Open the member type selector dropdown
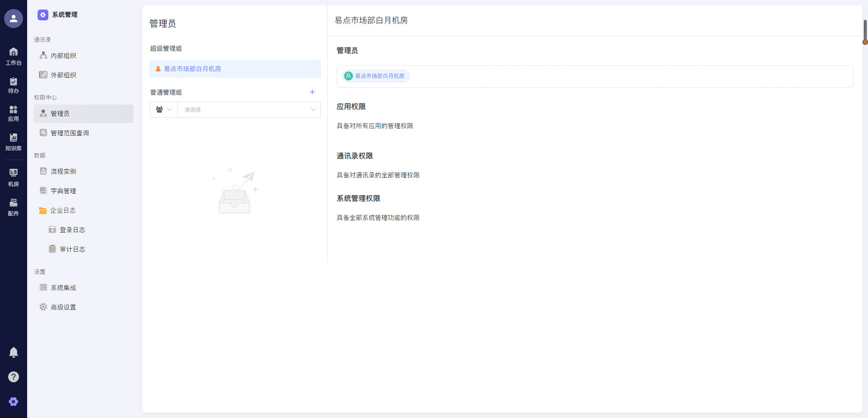 coord(163,109)
